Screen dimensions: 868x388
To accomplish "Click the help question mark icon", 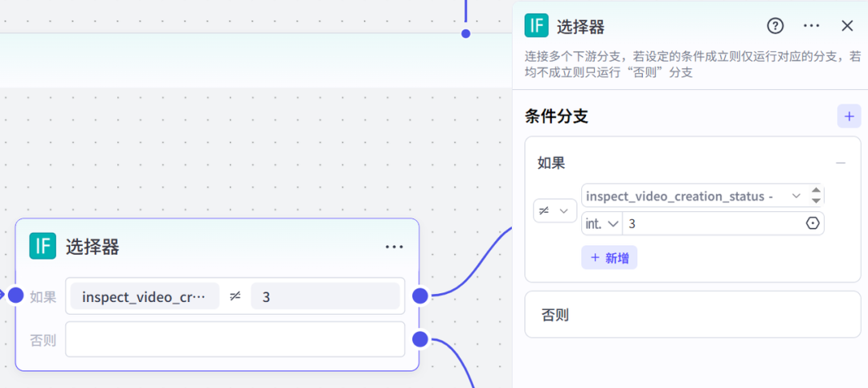I will [x=776, y=26].
